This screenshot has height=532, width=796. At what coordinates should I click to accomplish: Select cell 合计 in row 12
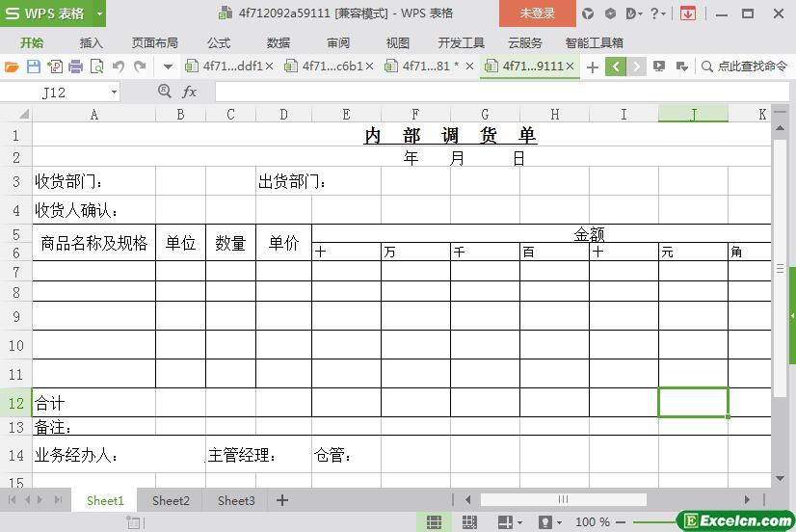pos(93,403)
